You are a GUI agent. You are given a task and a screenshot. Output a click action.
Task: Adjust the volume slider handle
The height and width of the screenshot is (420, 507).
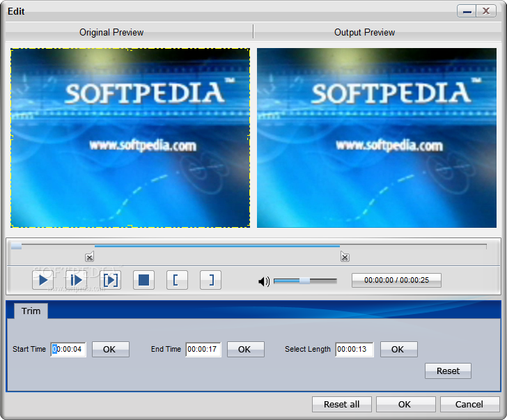pos(304,281)
